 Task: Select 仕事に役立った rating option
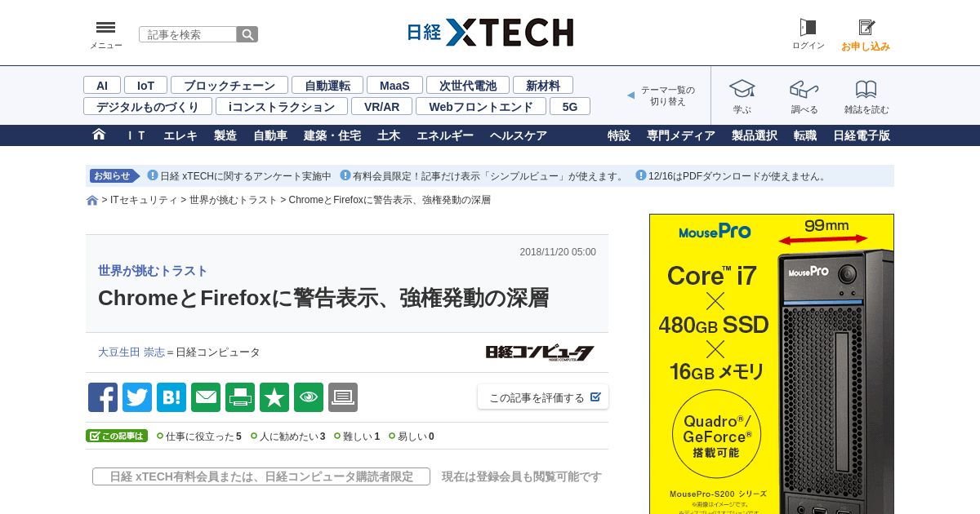(x=198, y=436)
